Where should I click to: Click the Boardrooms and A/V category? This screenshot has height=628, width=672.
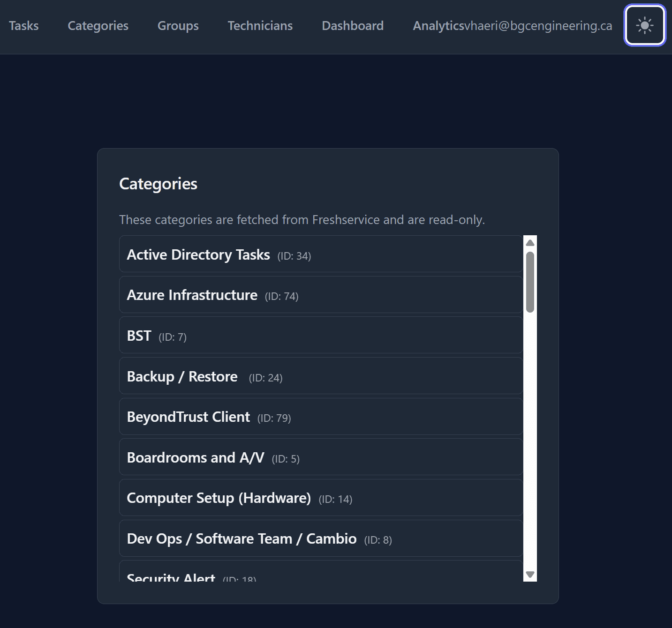321,457
